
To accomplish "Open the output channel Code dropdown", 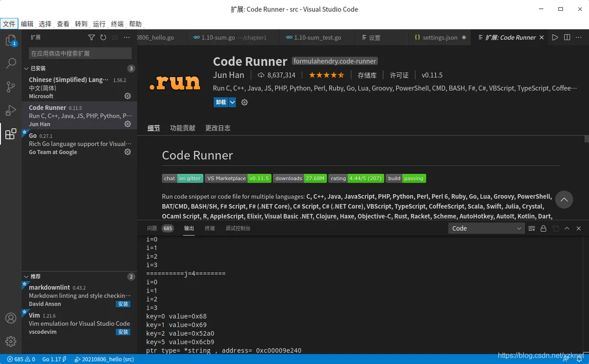I will tap(486, 228).
